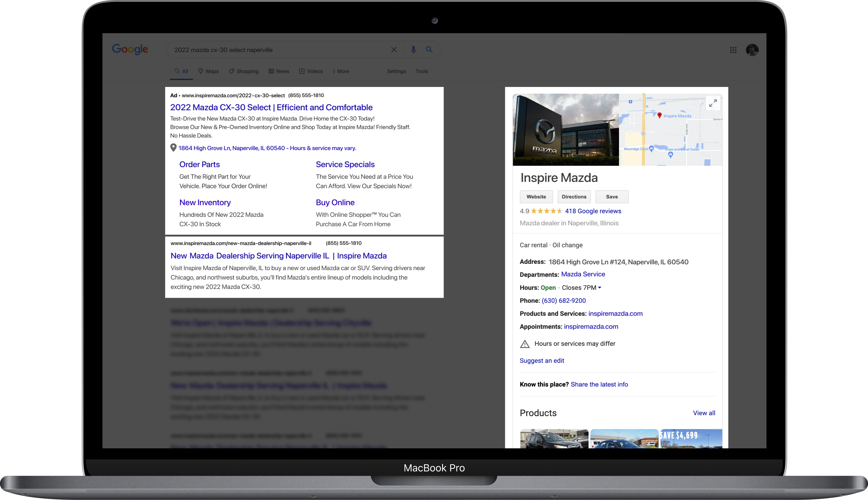Open the More search options menu
Screen dimensions: 868x500
341,71
